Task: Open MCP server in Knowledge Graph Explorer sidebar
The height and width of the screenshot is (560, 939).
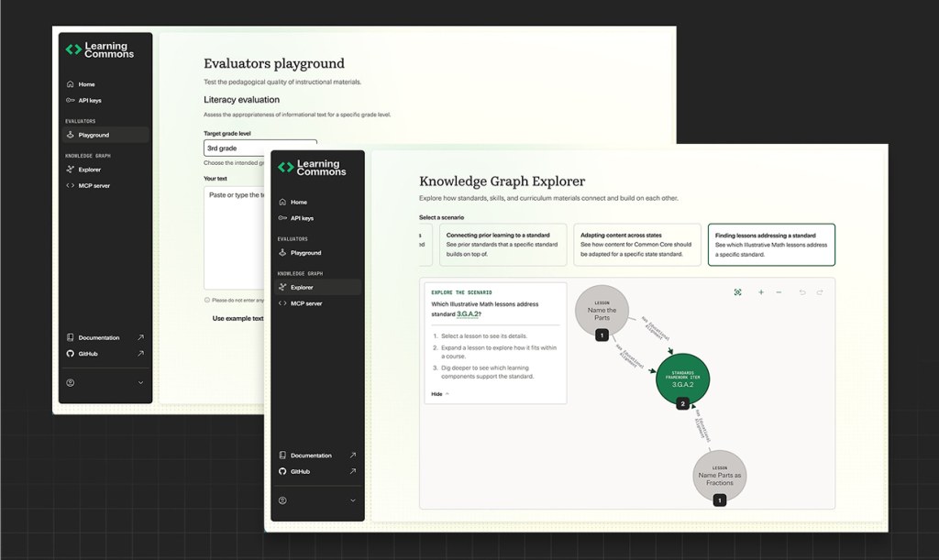Action: [317, 303]
